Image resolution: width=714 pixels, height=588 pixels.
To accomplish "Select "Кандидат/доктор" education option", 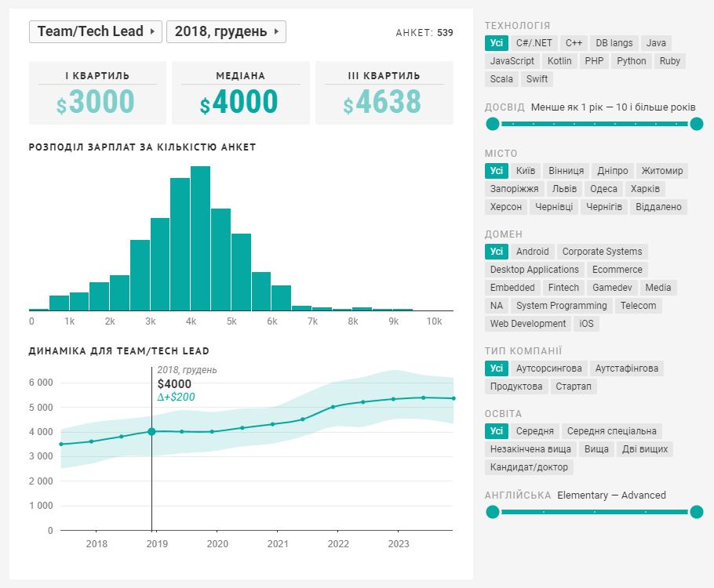I will 531,466.
